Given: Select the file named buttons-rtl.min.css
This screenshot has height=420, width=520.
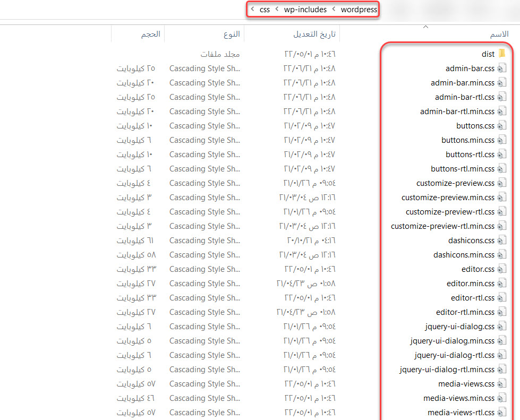Looking at the screenshot, I should tap(462, 169).
